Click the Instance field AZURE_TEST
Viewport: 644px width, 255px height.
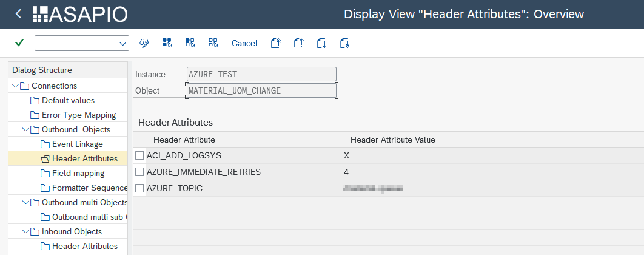[x=261, y=74]
